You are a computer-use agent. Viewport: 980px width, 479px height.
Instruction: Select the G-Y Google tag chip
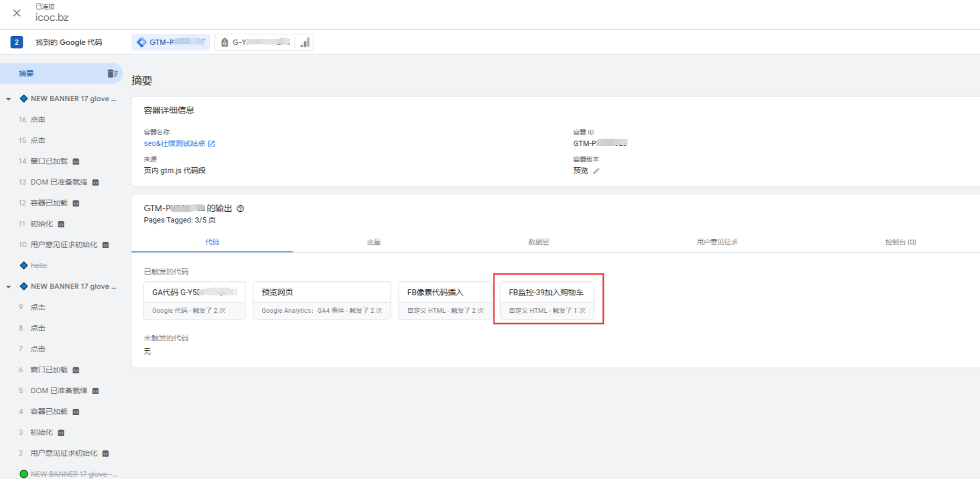(x=256, y=42)
